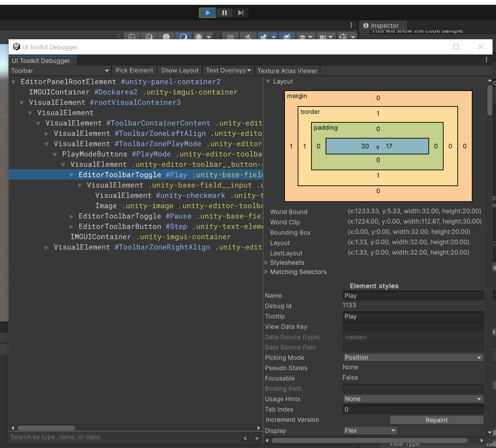Screen dimensions: 496x448
Task: Step forward one frame
Action: click(240, 12)
